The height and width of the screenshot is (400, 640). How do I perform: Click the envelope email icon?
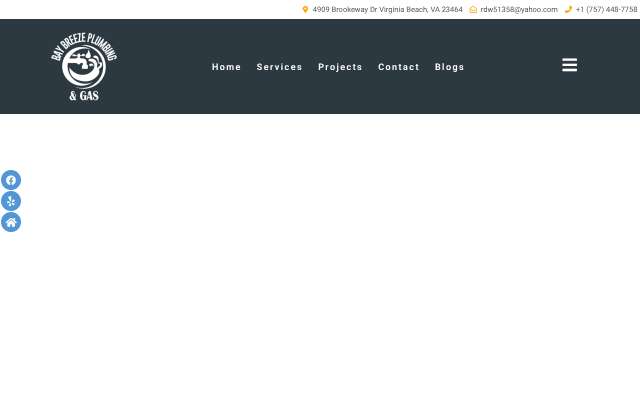pyautogui.click(x=473, y=9)
